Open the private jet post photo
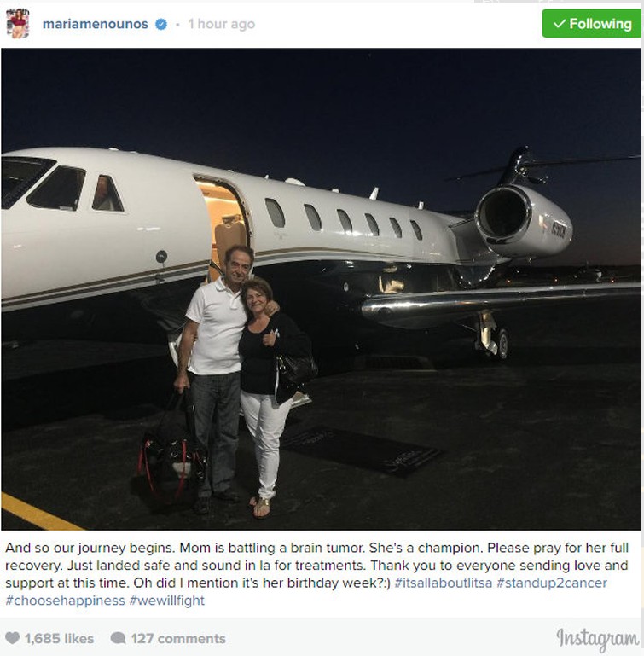Image resolution: width=644 pixels, height=656 pixels. tap(321, 289)
